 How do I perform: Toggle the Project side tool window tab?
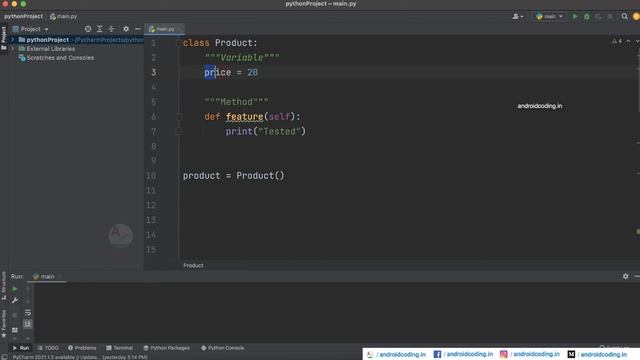coord(4,38)
